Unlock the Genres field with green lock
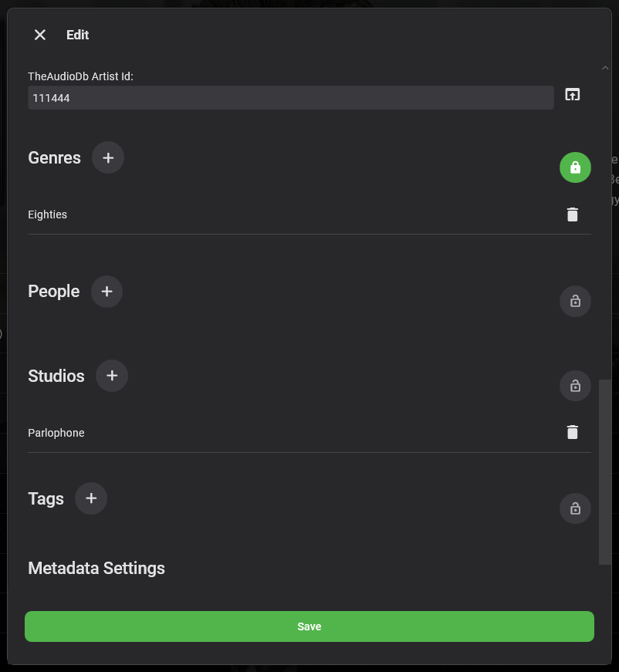The height and width of the screenshot is (672, 619). 575,167
